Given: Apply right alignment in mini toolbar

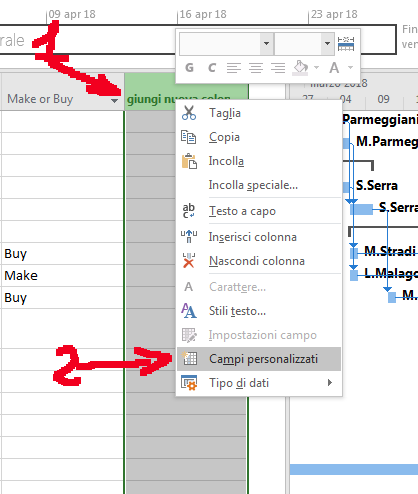Looking at the screenshot, I should (278, 68).
